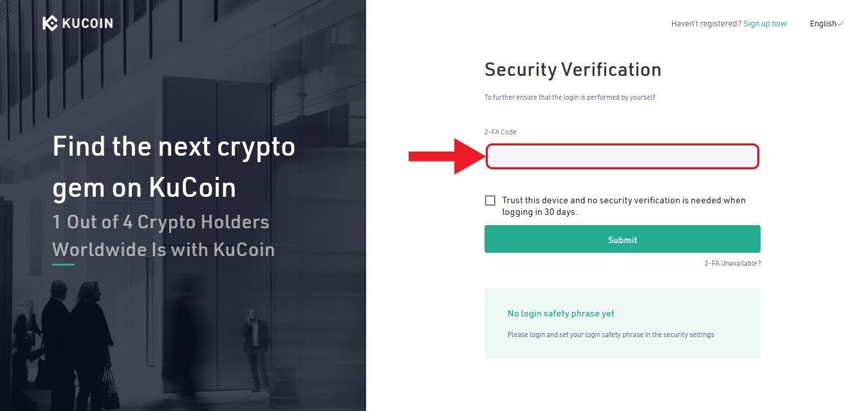Click the 2-FA Code field label
The image size is (868, 411).
[x=501, y=131]
